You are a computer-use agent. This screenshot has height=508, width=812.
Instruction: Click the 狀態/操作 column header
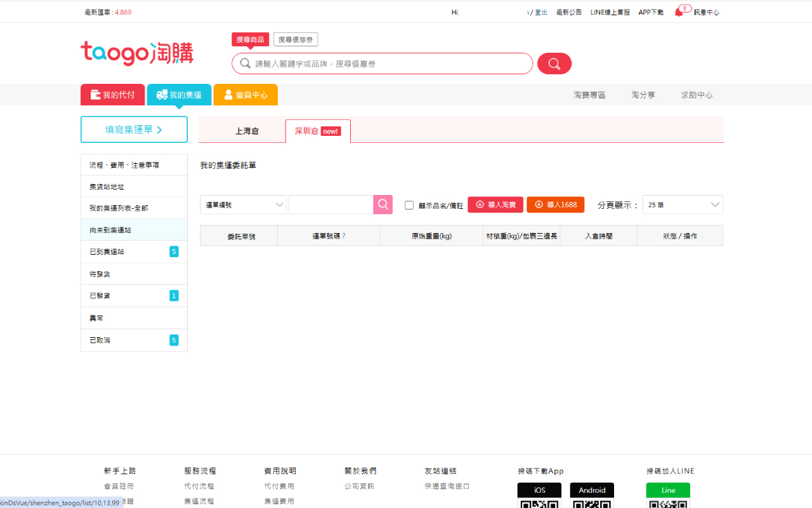680,236
